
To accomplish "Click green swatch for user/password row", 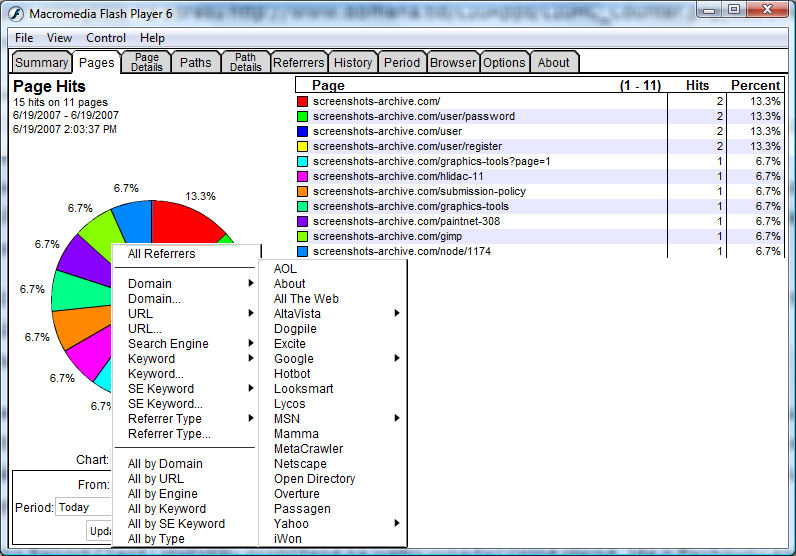I will pos(303,116).
